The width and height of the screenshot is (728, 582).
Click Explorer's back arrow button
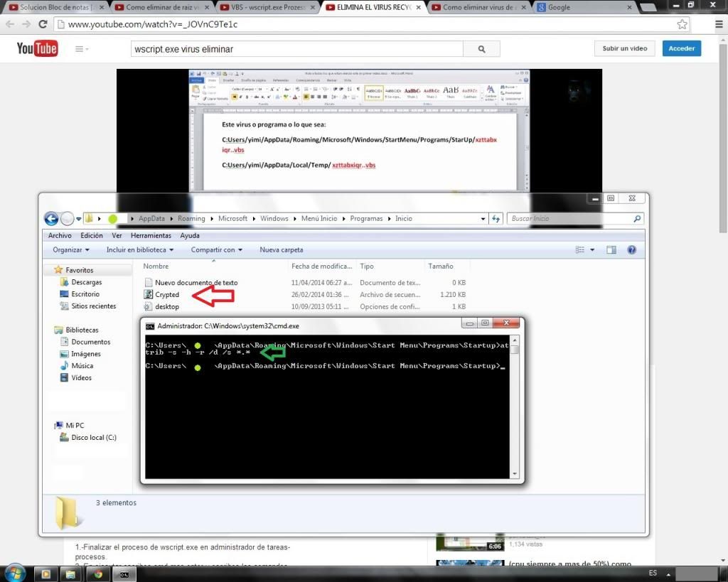[x=51, y=218]
